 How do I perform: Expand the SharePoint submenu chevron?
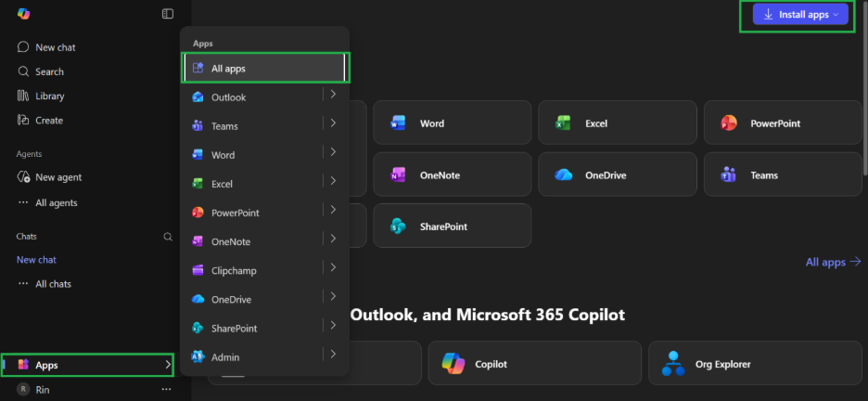333,325
